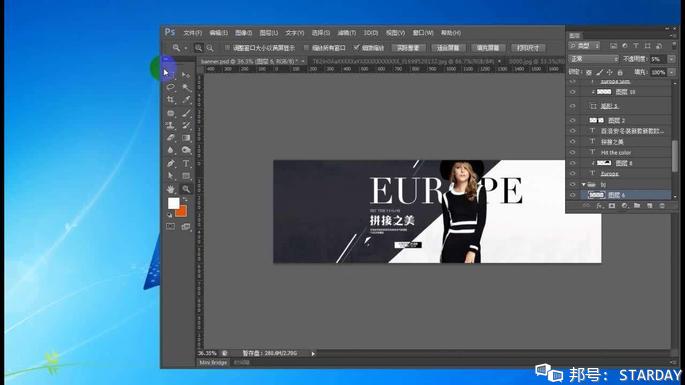Image resolution: width=685 pixels, height=385 pixels.
Task: Open the fill slider dropdown arrow
Action: (671, 72)
